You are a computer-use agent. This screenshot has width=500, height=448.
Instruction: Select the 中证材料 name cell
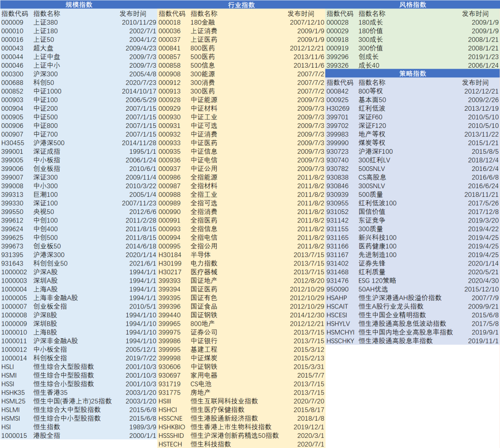click(204, 108)
